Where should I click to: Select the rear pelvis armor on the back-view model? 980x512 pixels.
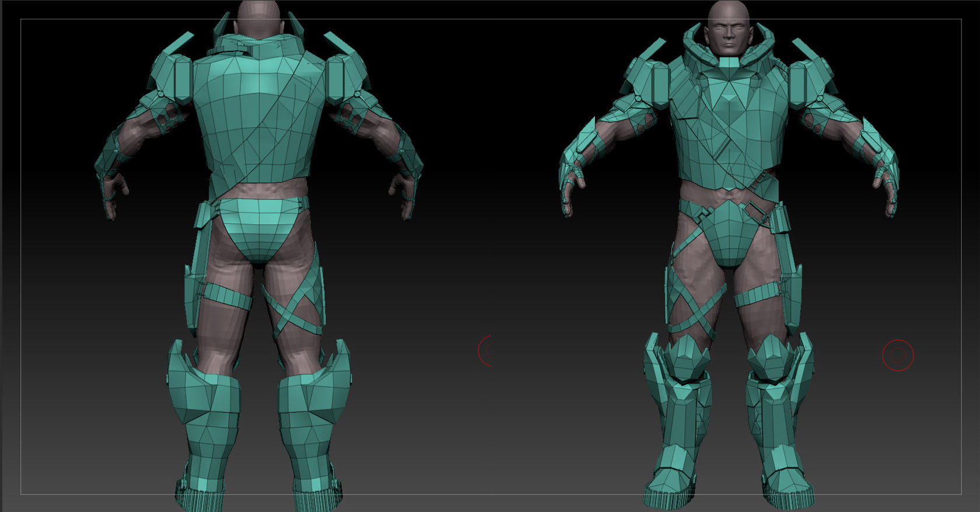tap(259, 229)
